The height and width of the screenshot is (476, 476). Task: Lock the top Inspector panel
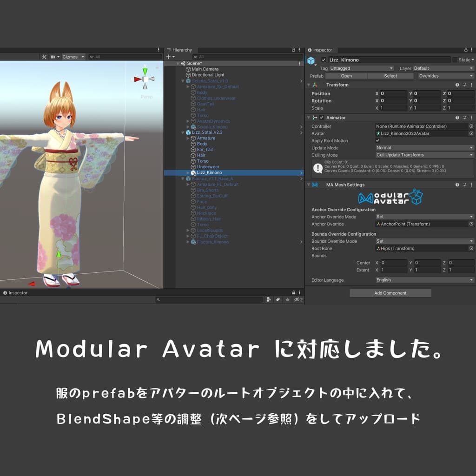click(466, 49)
